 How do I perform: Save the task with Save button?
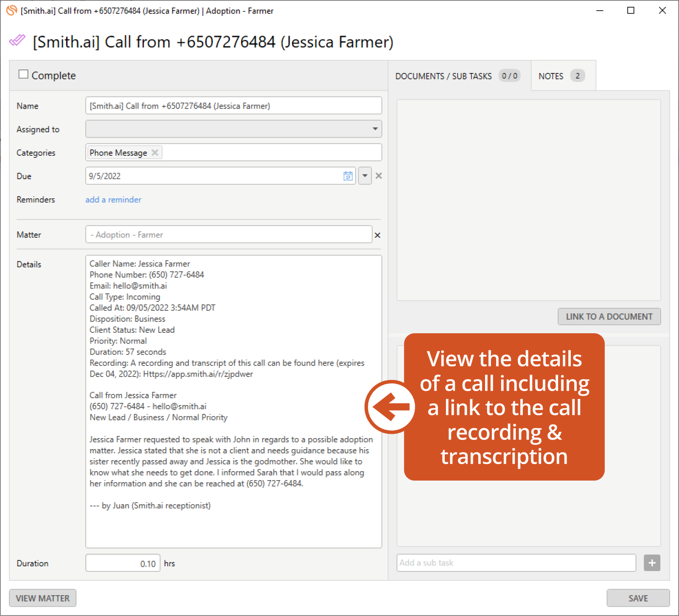click(x=638, y=598)
